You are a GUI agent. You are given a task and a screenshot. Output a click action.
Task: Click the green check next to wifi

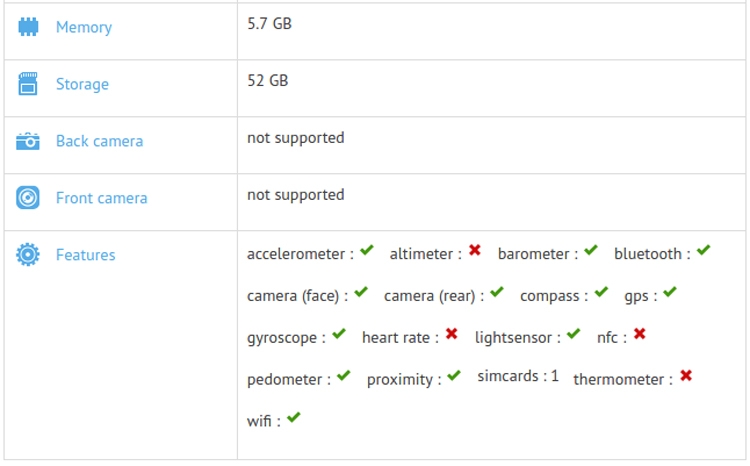click(x=293, y=418)
